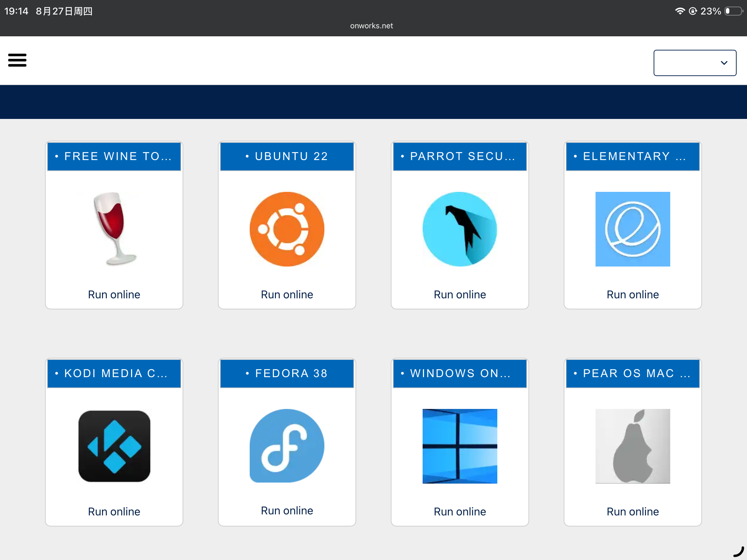
Task: Open the Fedora 38 card title
Action: click(x=287, y=373)
